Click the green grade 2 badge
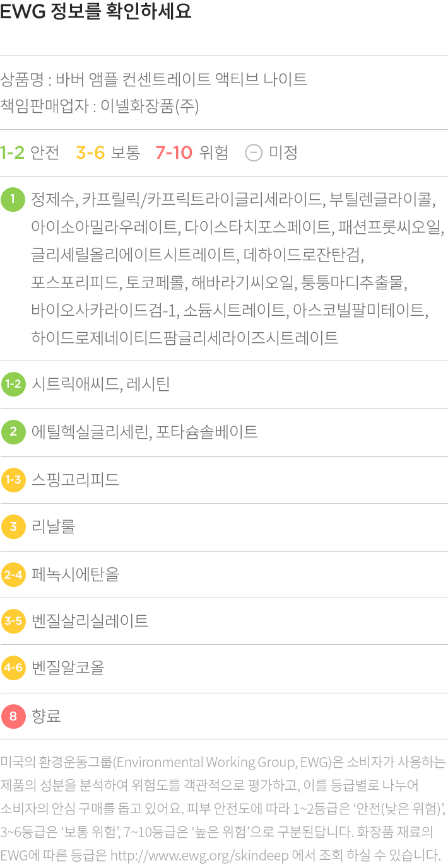 pos(13,432)
